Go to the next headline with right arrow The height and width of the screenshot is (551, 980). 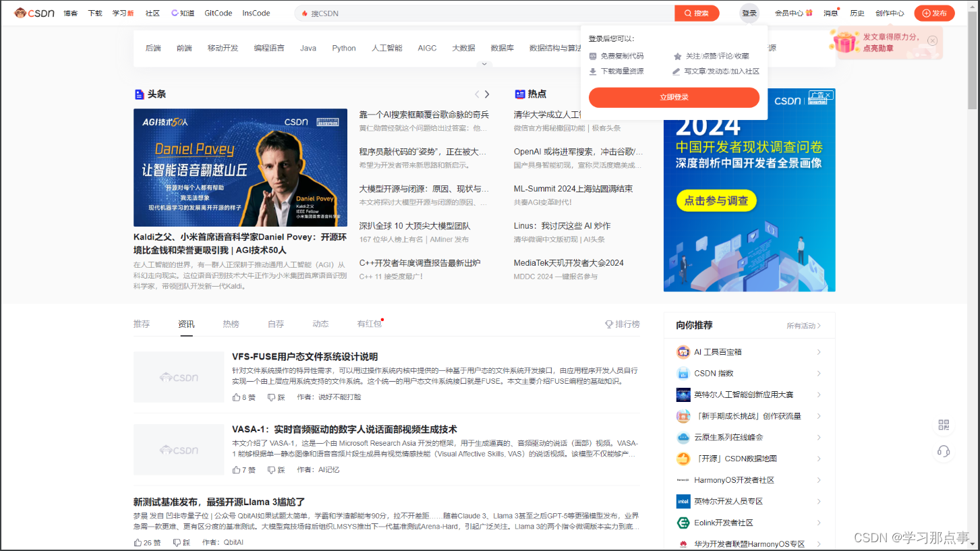[487, 94]
